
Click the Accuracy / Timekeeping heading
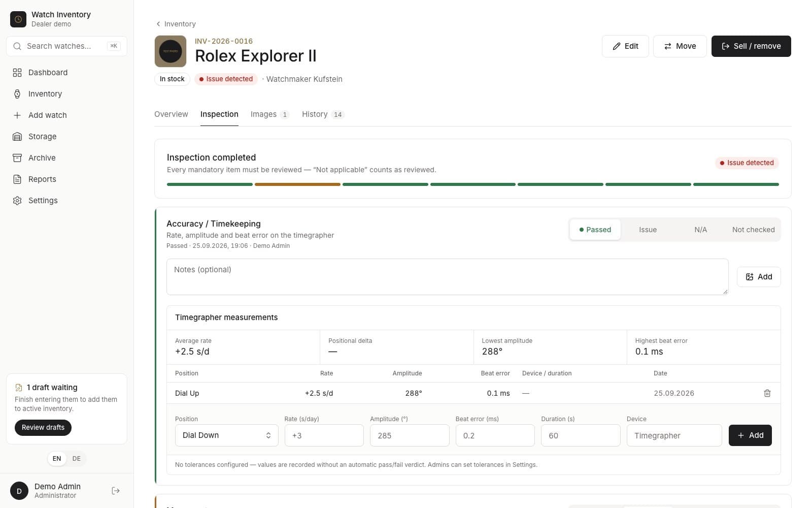click(x=214, y=224)
